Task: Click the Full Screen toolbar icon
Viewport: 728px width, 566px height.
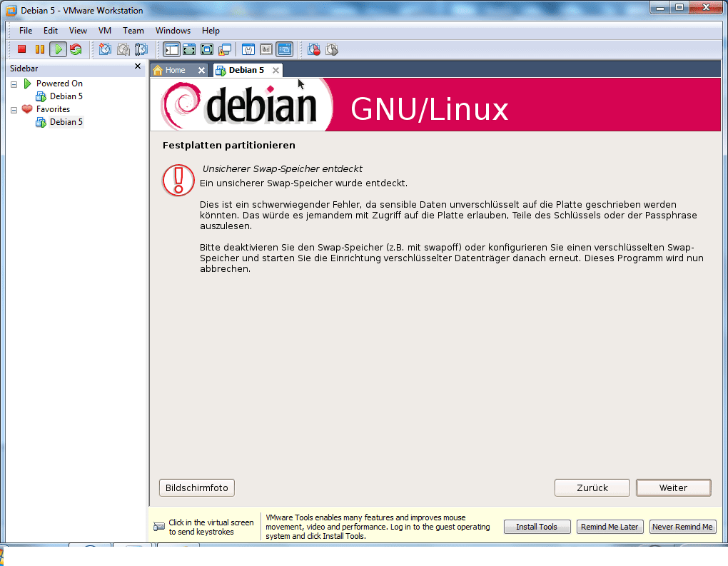Action: tap(207, 49)
